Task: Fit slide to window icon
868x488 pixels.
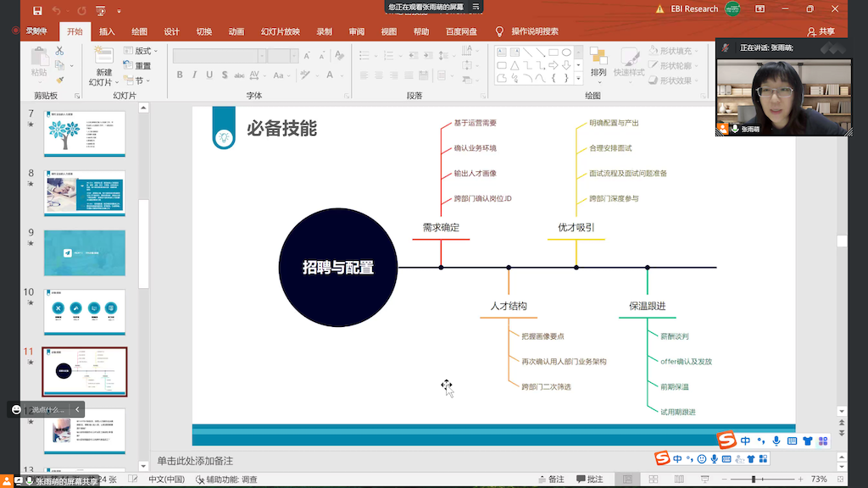Action: click(841, 480)
